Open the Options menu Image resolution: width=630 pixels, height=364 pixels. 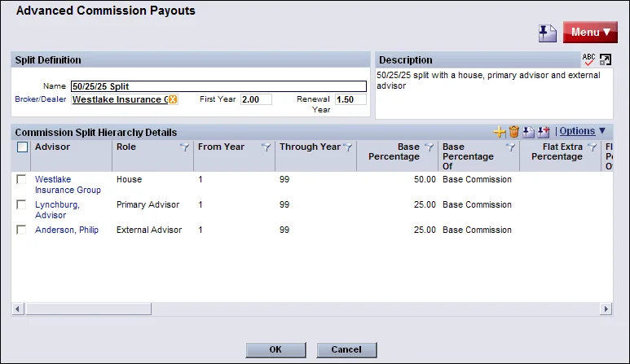pyautogui.click(x=582, y=131)
